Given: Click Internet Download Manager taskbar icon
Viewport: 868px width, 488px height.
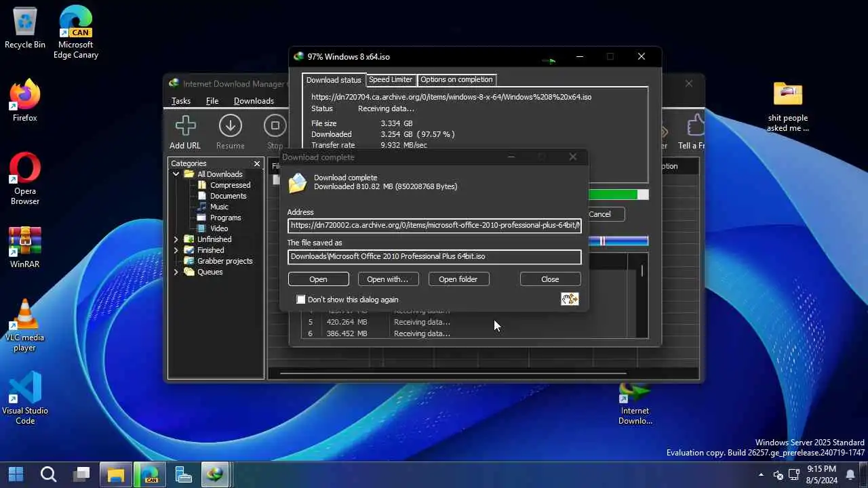Looking at the screenshot, I should pos(216,474).
